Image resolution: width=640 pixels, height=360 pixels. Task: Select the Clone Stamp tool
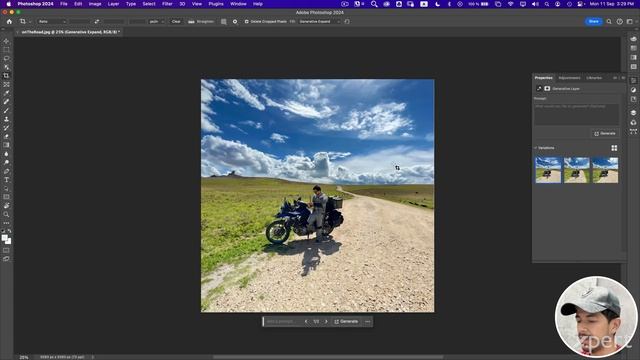pyautogui.click(x=6, y=119)
